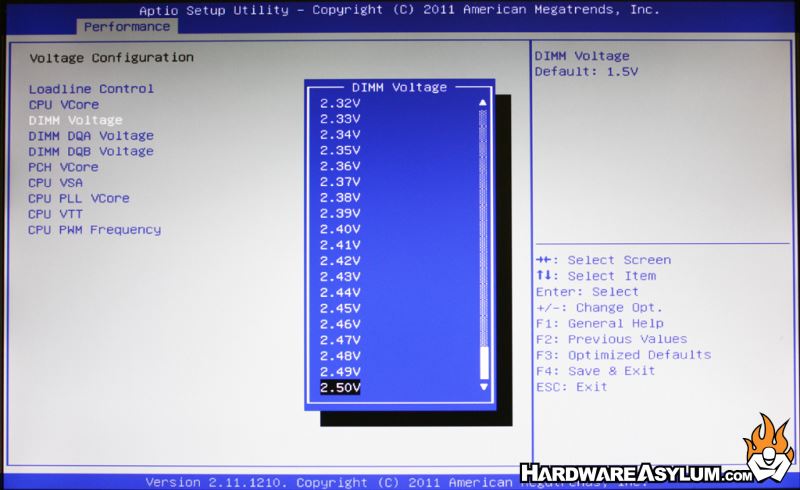
Task: Select CPU VSA setting
Action: pos(56,183)
